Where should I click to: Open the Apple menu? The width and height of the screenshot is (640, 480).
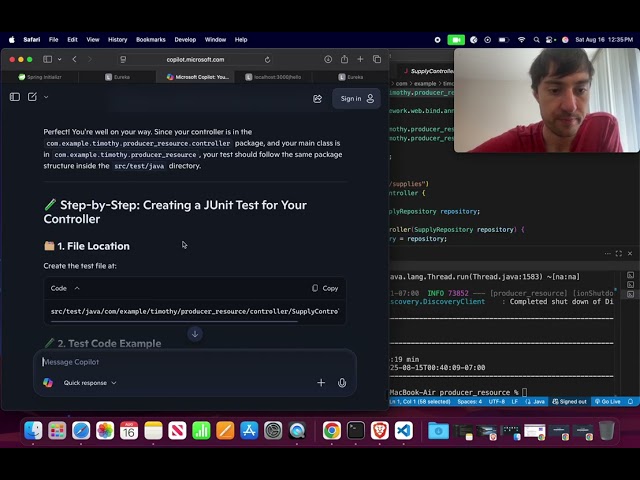pyautogui.click(x=12, y=40)
